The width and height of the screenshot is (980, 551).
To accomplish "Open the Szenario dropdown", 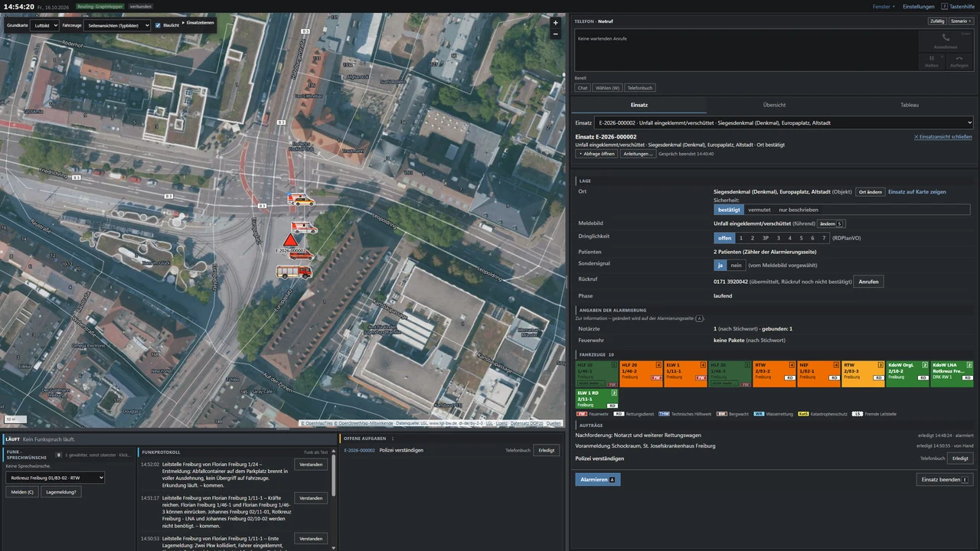I will click(960, 21).
